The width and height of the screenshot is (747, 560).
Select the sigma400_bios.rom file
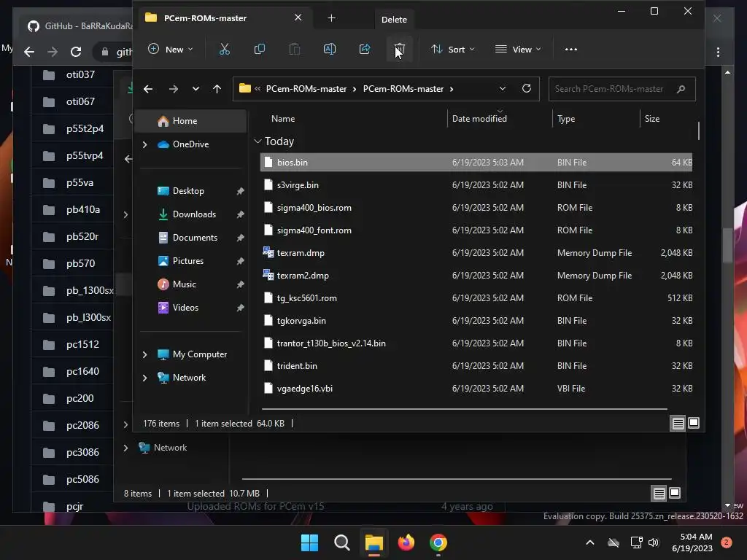pyautogui.click(x=476, y=208)
